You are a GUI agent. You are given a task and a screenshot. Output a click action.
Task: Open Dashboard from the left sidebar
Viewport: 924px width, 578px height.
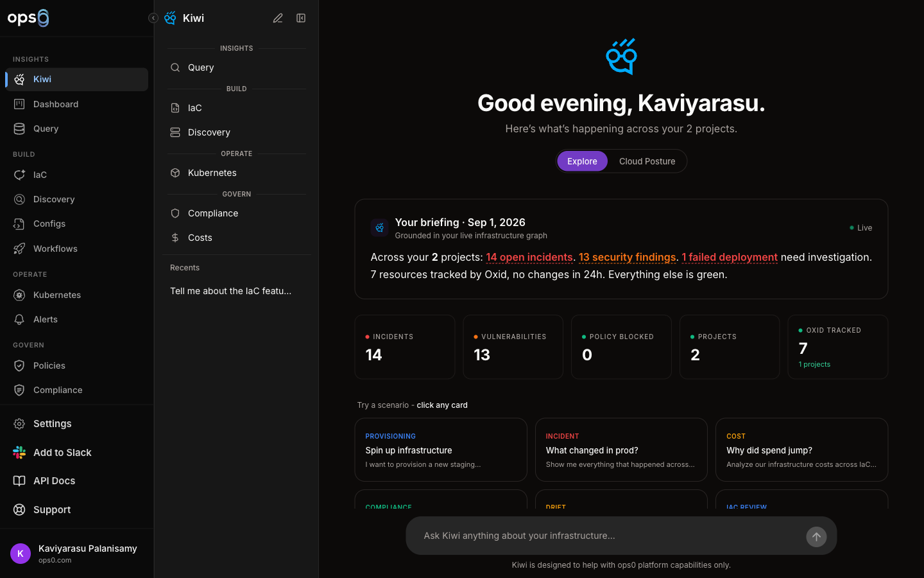pos(76,104)
